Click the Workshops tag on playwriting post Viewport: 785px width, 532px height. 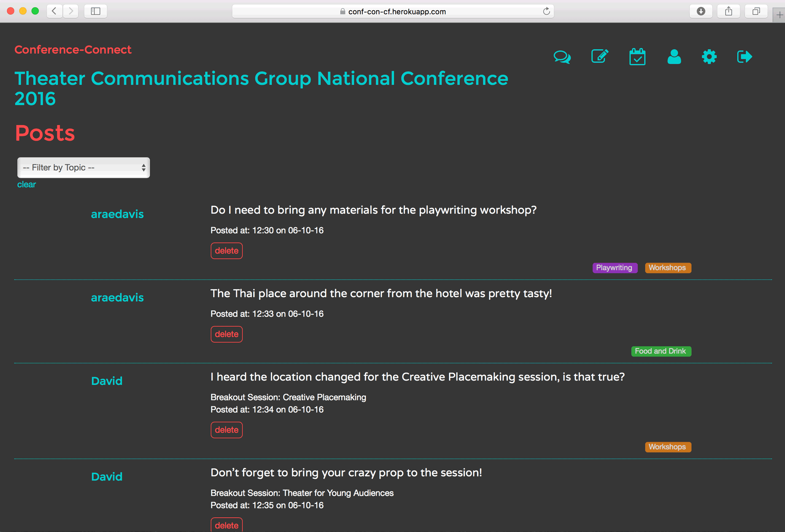tap(668, 268)
